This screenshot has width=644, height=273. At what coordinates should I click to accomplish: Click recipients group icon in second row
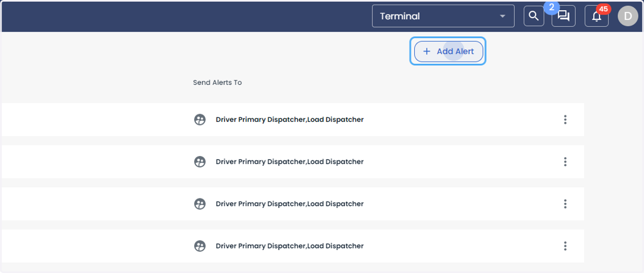point(200,161)
